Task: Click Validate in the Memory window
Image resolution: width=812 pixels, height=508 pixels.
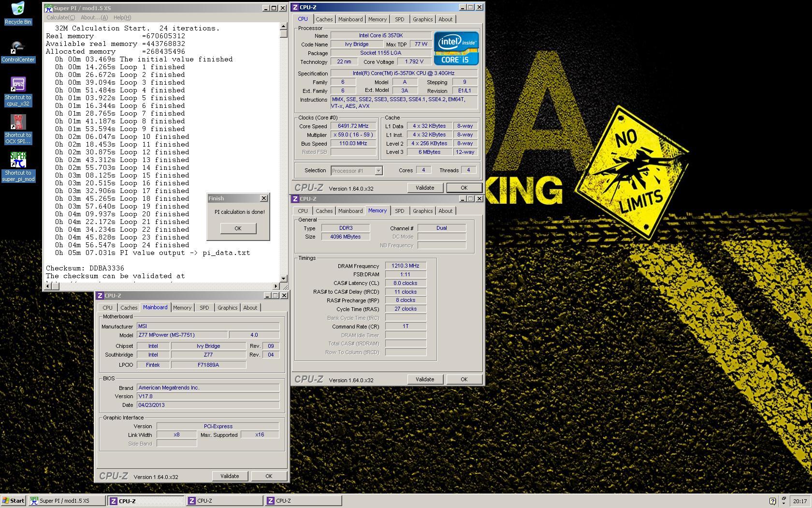Action: pyautogui.click(x=425, y=379)
